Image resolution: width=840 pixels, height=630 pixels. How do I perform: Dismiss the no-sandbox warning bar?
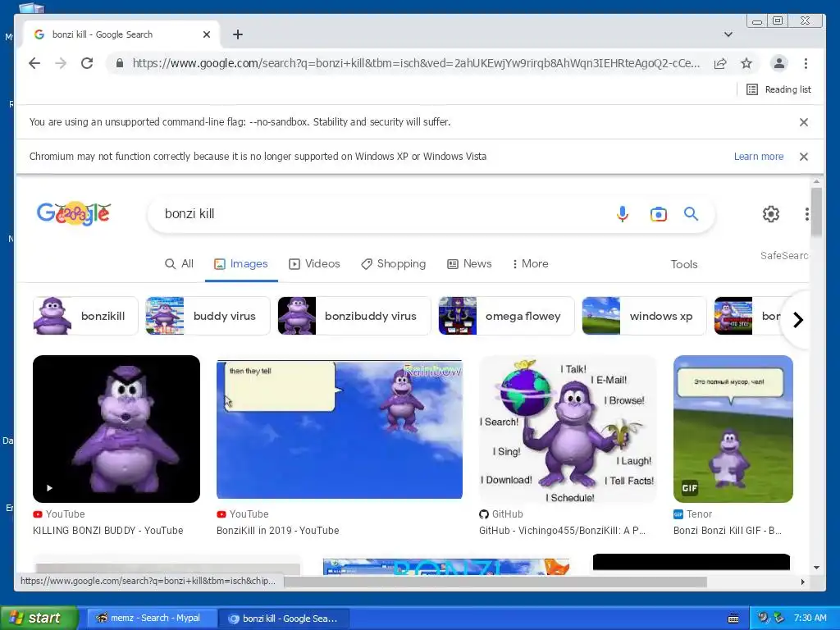coord(804,122)
